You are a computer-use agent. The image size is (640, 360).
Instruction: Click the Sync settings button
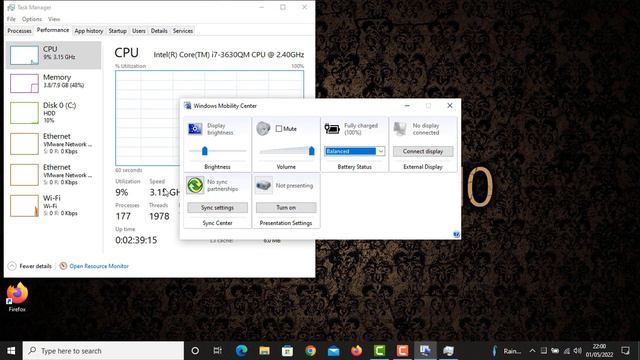point(218,208)
